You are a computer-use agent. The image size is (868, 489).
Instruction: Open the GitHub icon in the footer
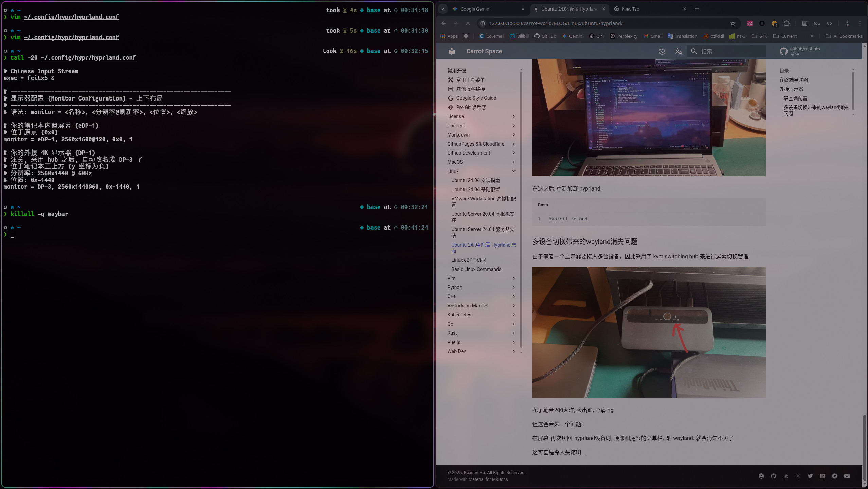click(773, 476)
